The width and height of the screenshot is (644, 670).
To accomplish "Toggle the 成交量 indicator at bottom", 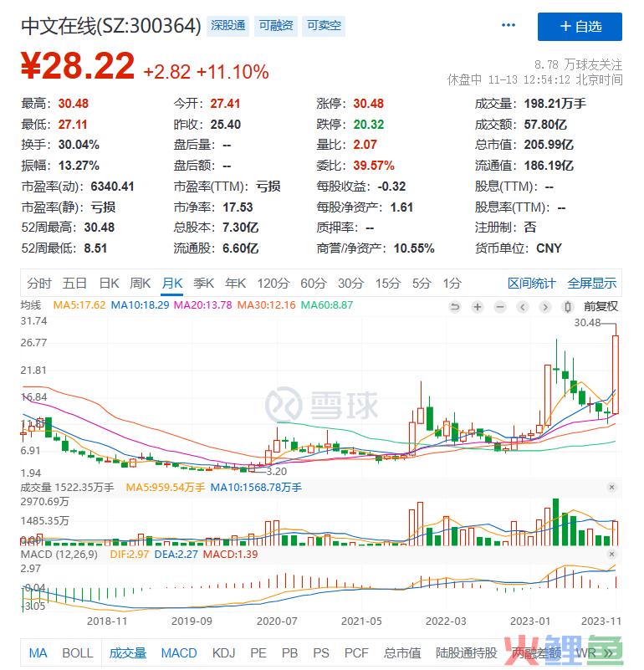I will tap(128, 653).
